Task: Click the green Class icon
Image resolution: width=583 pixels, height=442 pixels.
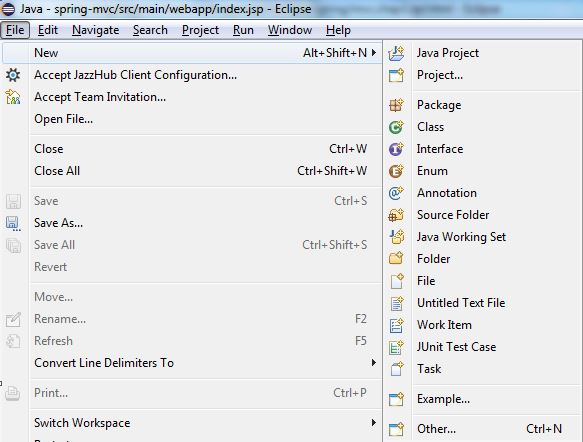Action: tap(396, 127)
